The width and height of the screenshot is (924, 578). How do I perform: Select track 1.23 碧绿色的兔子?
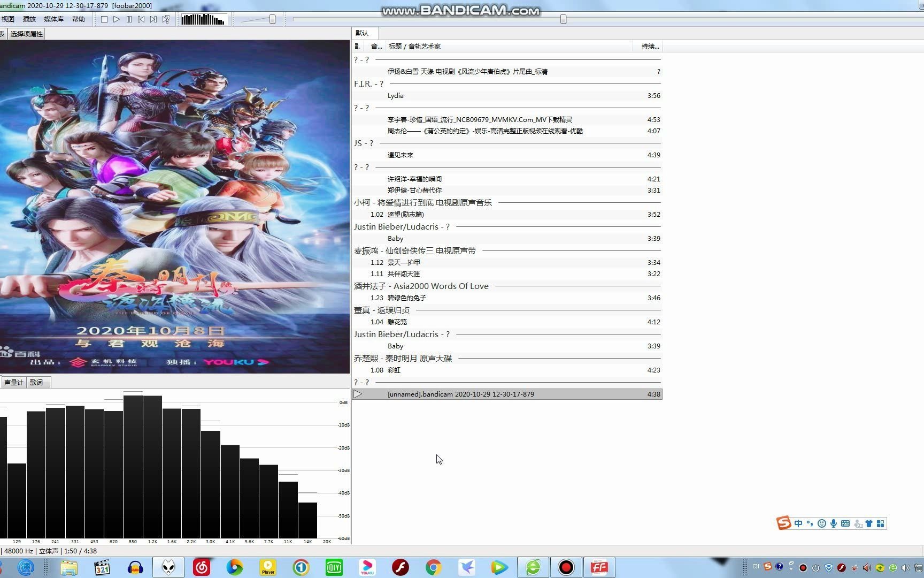coord(506,298)
